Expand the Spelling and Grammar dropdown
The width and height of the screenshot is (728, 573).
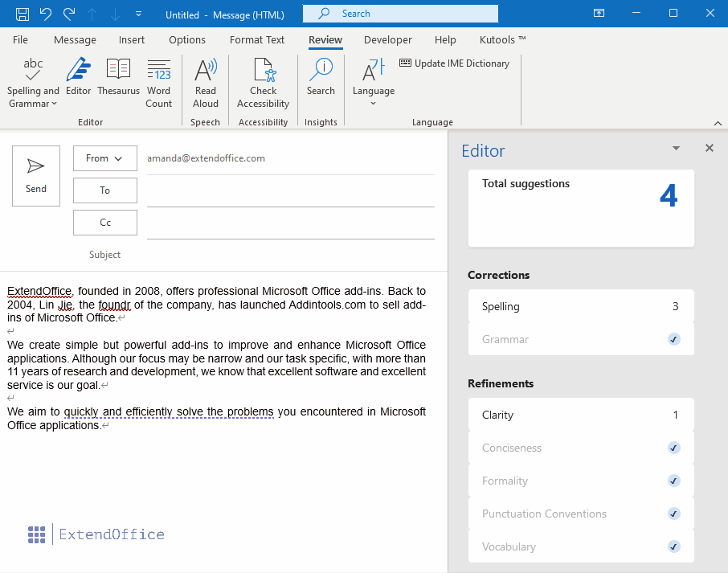[34, 98]
